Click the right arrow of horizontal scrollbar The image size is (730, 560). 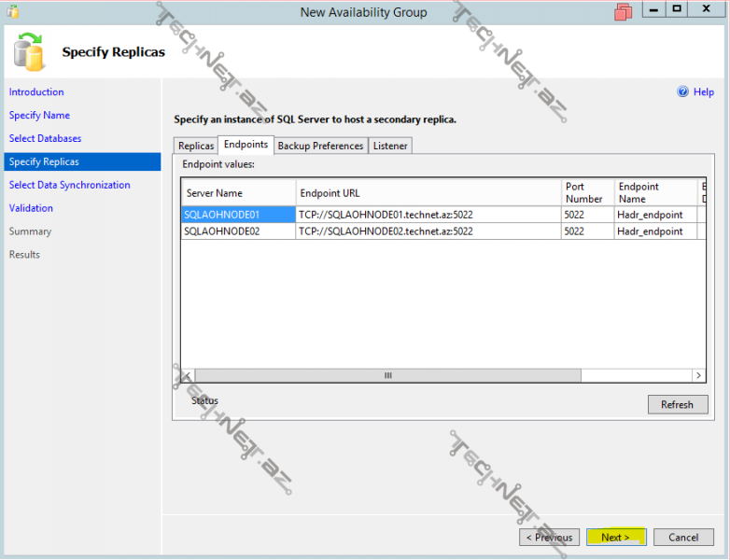[x=698, y=375]
